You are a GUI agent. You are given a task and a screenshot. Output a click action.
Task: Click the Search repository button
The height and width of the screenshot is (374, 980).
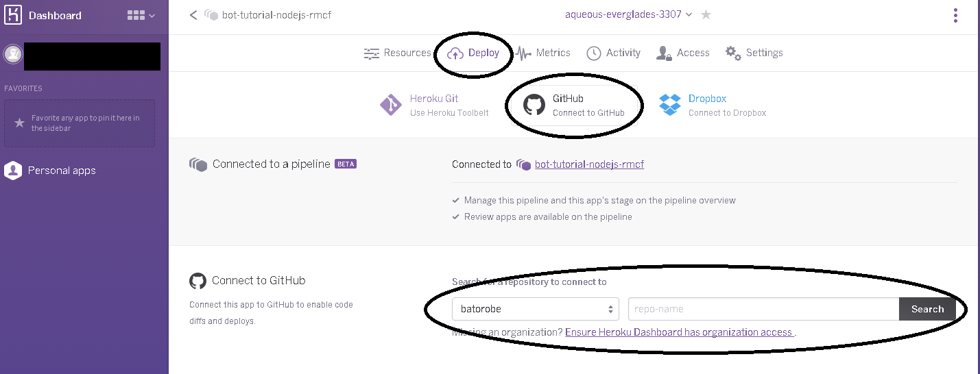click(927, 309)
